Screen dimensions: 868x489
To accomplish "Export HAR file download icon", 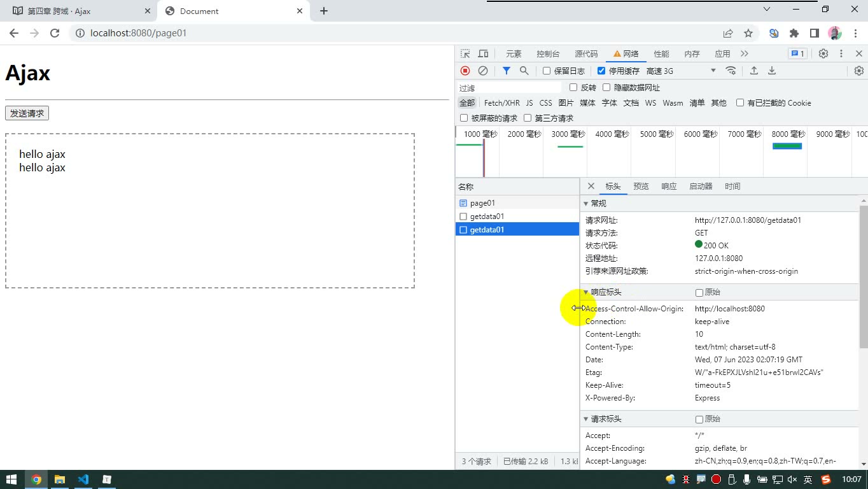I will [x=772, y=71].
